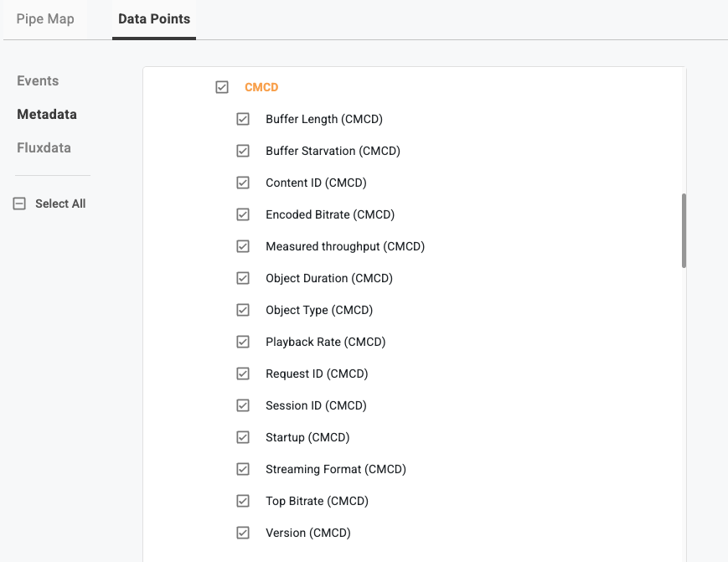Toggle the Select All checkbox

[x=20, y=204]
